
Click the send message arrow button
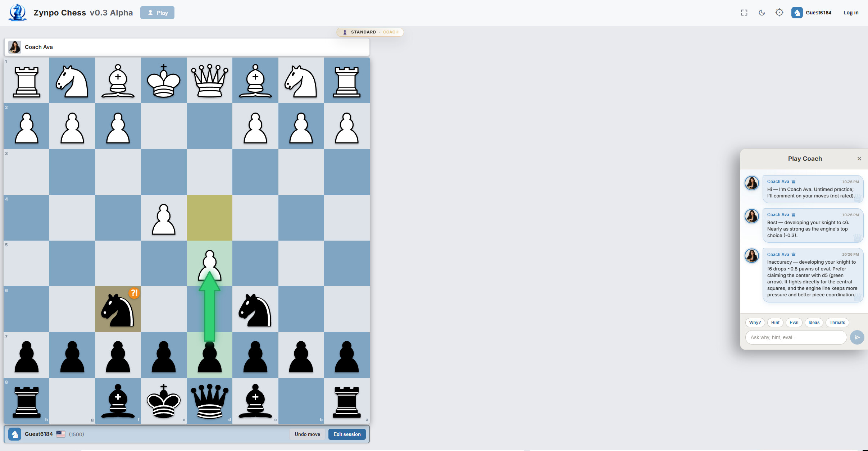pyautogui.click(x=857, y=337)
